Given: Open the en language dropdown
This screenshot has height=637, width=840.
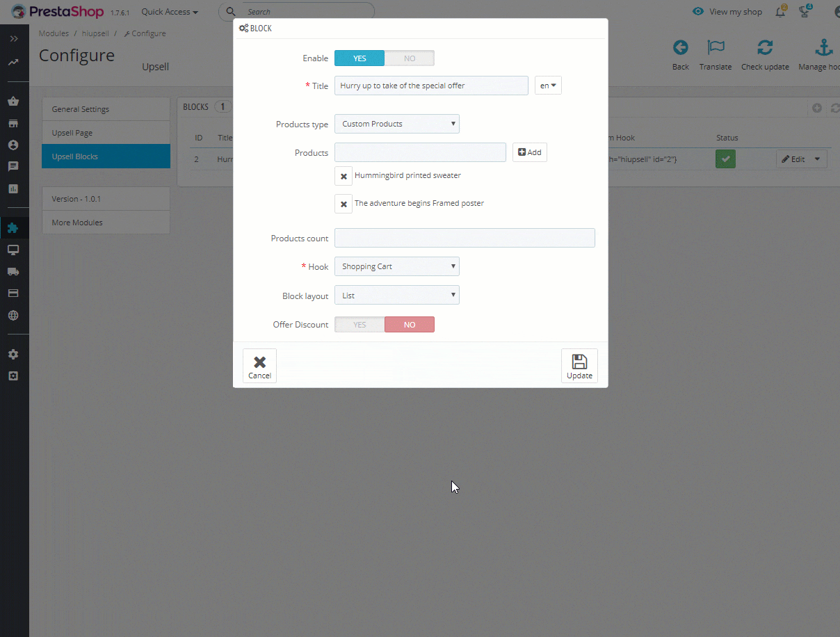Looking at the screenshot, I should point(548,86).
